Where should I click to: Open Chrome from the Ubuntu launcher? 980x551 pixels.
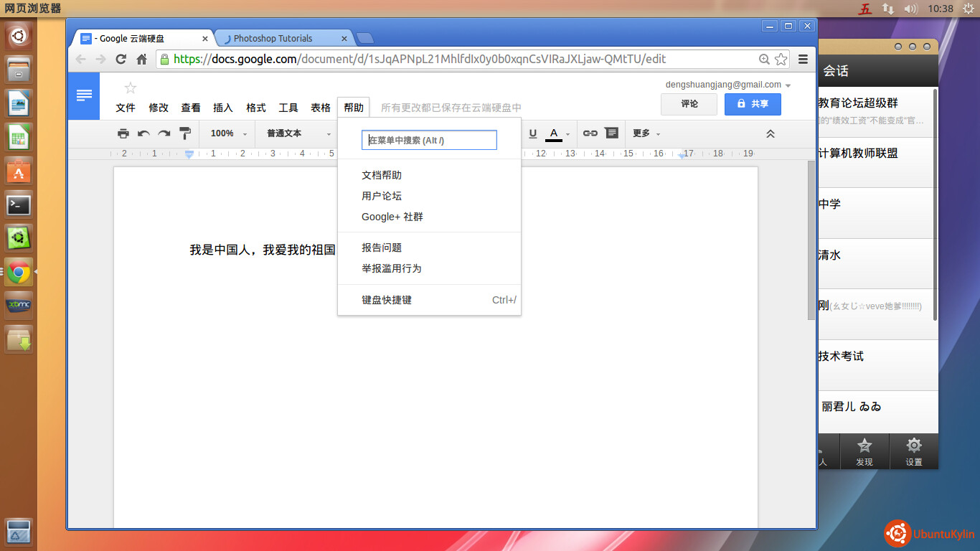tap(19, 272)
